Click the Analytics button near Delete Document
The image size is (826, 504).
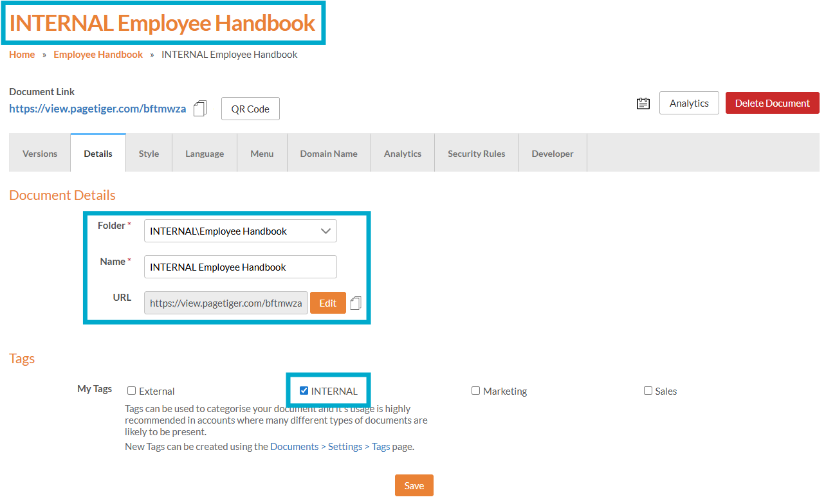coord(689,103)
